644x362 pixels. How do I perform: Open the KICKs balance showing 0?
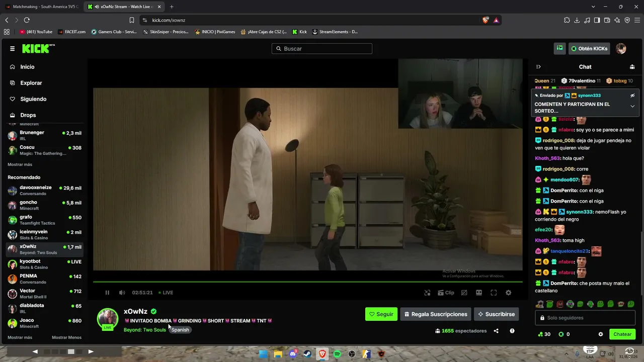(x=565, y=334)
